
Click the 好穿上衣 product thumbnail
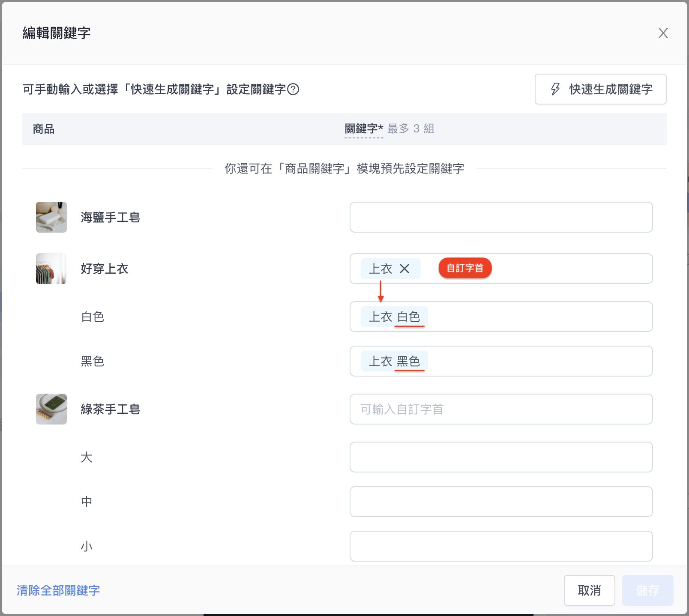tap(51, 269)
